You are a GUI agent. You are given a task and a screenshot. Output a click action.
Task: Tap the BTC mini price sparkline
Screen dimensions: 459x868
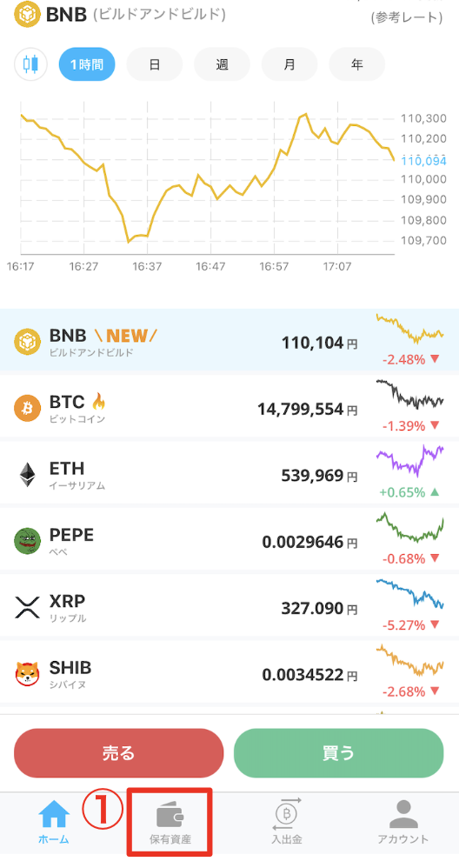pyautogui.click(x=409, y=394)
